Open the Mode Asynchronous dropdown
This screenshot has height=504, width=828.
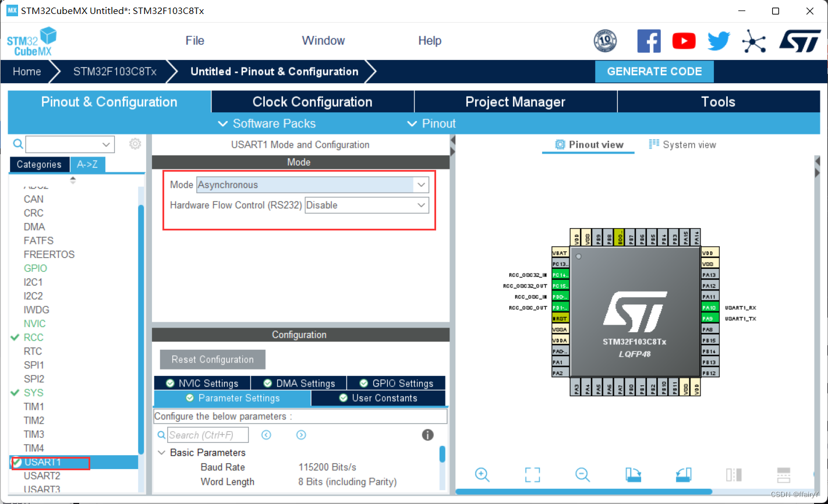(313, 185)
